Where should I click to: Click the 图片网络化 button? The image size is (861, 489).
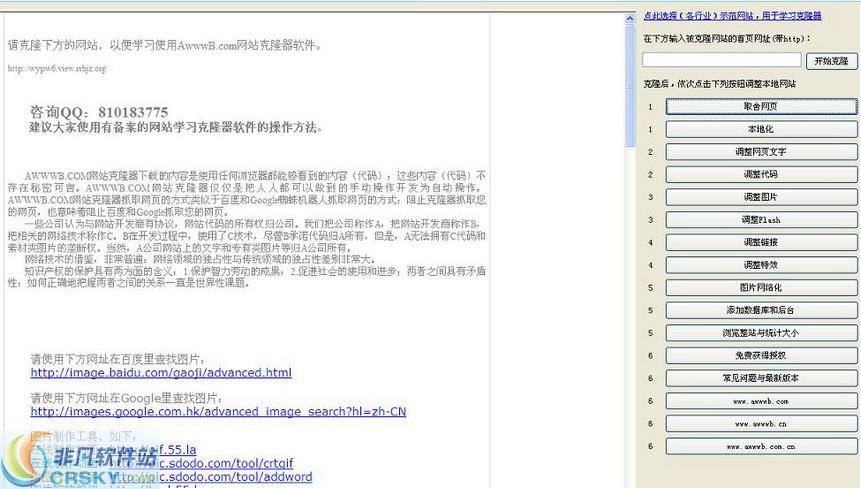pos(761,287)
